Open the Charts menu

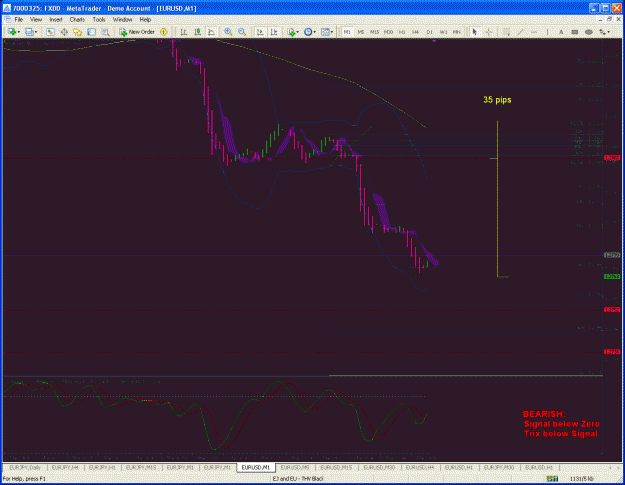(77, 20)
